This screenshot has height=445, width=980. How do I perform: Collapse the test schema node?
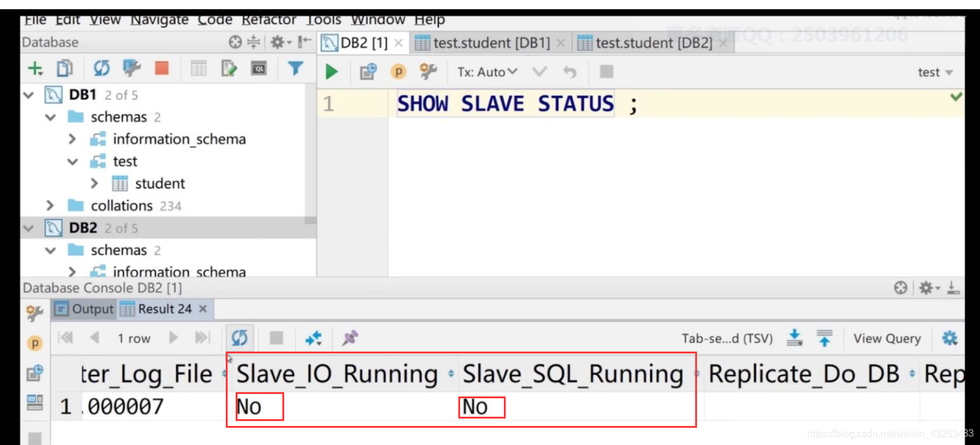click(x=73, y=162)
